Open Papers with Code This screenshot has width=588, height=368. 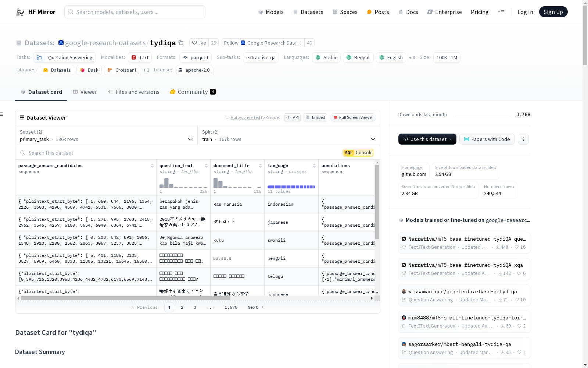click(487, 139)
